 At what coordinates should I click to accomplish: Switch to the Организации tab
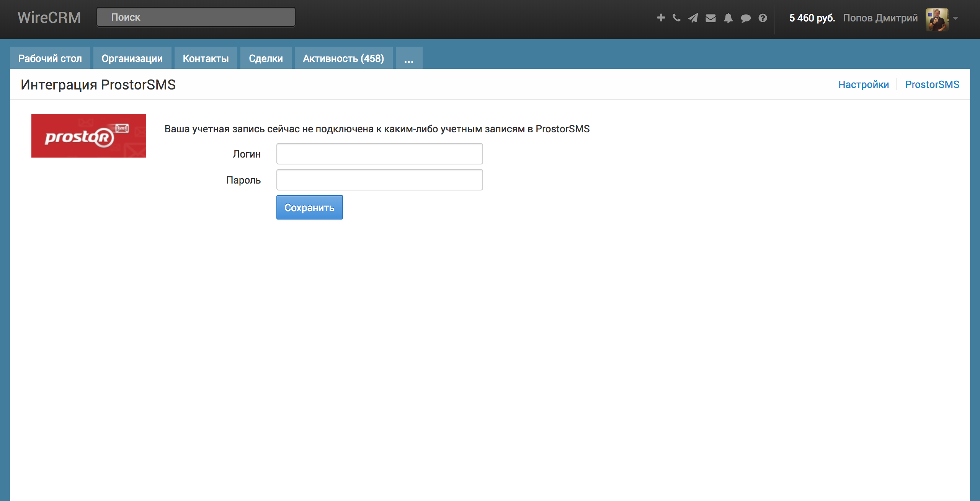click(132, 58)
